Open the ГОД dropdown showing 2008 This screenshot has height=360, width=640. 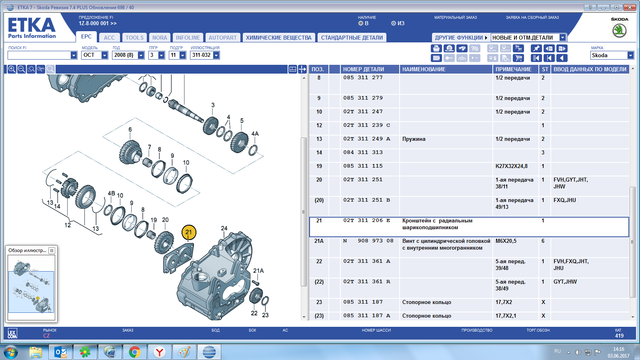141,55
